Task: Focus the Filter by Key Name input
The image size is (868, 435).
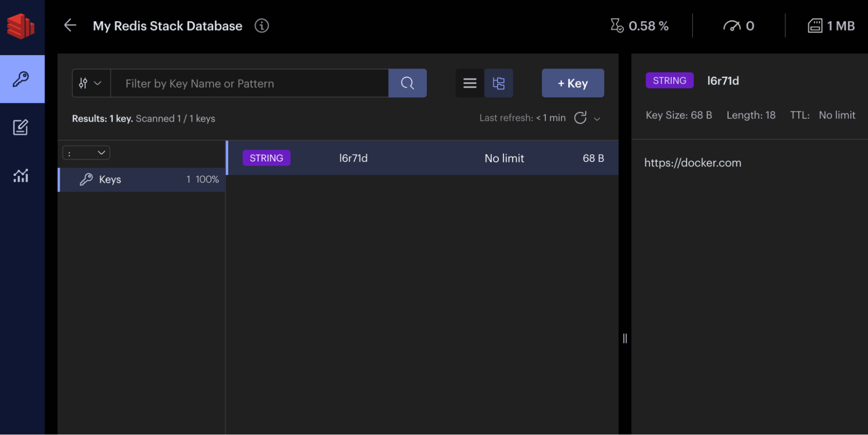Action: click(x=249, y=83)
